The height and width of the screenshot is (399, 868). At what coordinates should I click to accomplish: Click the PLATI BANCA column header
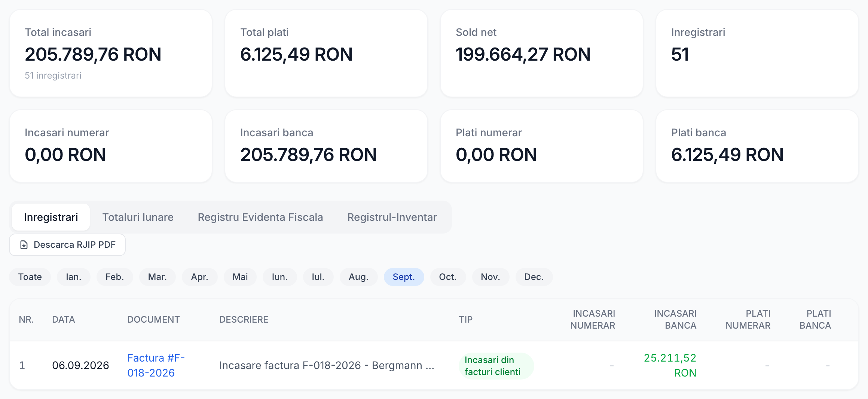(815, 320)
